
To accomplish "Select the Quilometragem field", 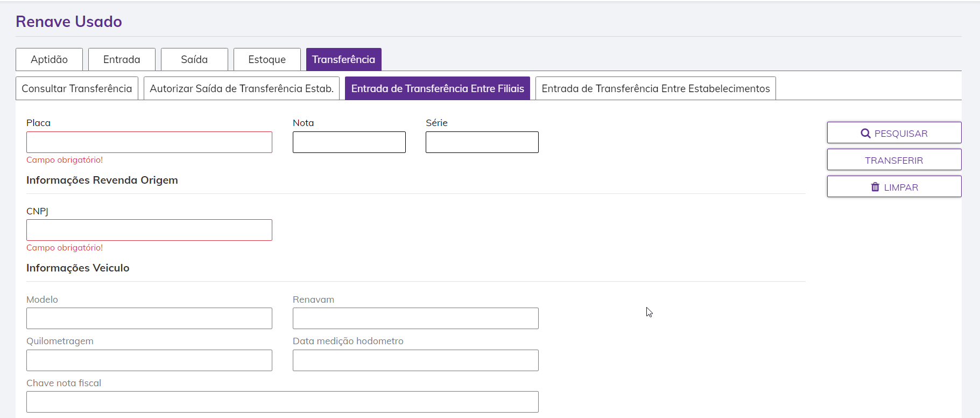I will pos(149,360).
